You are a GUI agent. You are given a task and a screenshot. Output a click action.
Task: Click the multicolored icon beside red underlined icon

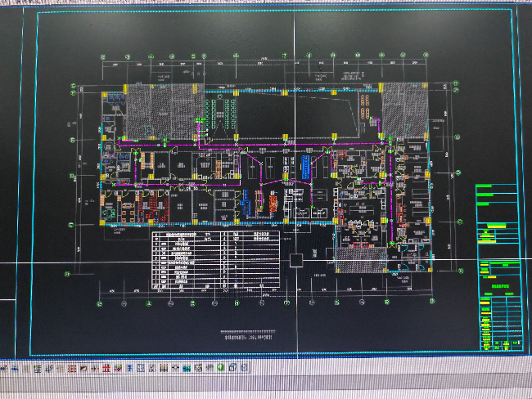(x=119, y=369)
